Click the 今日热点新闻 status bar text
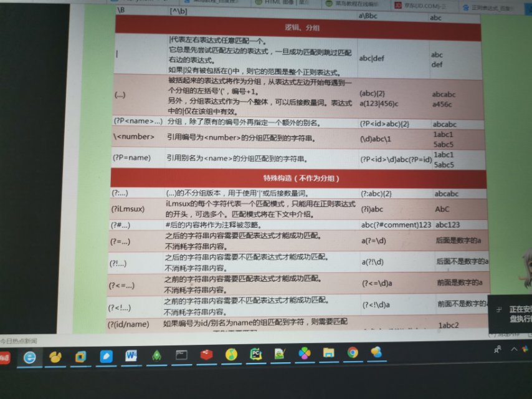The height and width of the screenshot is (399, 532). point(19,341)
